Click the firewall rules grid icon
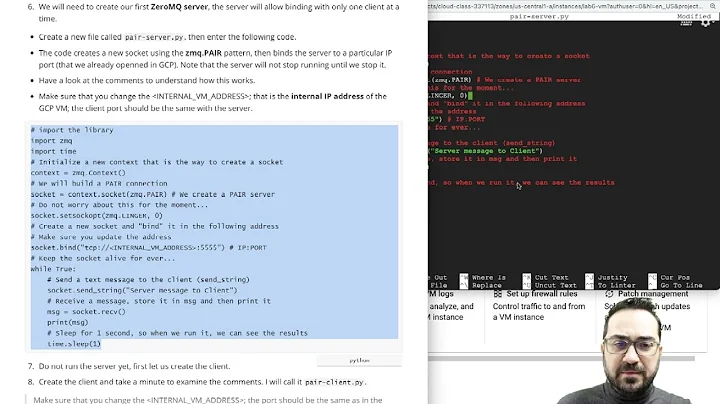The width and height of the screenshot is (720, 404). [x=498, y=294]
